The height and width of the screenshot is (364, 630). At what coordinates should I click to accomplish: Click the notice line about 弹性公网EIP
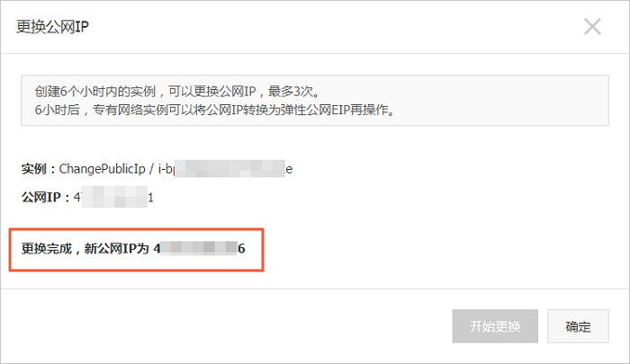215,110
